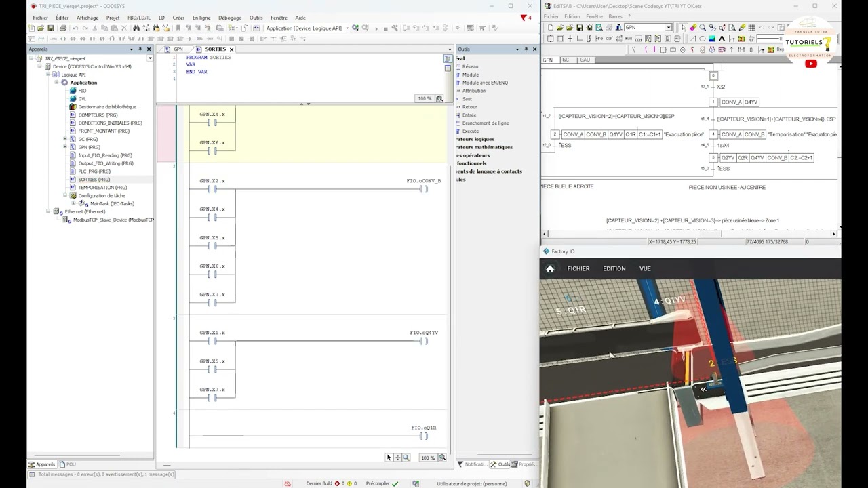Stop the application with the CODESYS stop icon
868x488 pixels.
(386, 28)
